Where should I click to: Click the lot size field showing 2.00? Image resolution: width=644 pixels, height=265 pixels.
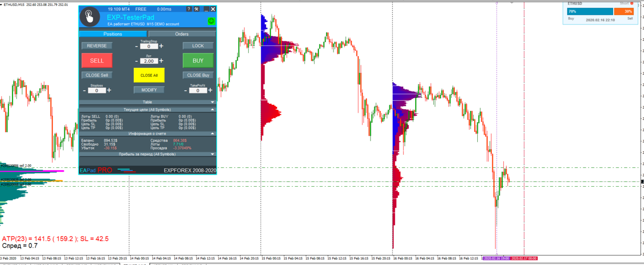[149, 61]
